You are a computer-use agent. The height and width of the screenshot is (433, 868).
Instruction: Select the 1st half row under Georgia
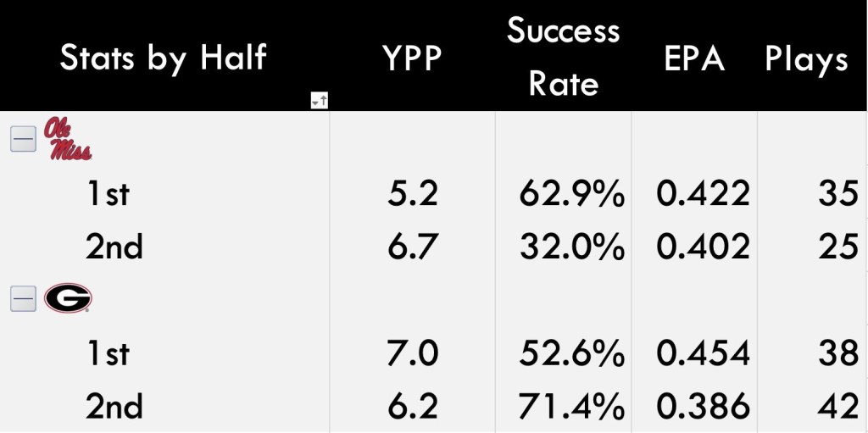[107, 353]
